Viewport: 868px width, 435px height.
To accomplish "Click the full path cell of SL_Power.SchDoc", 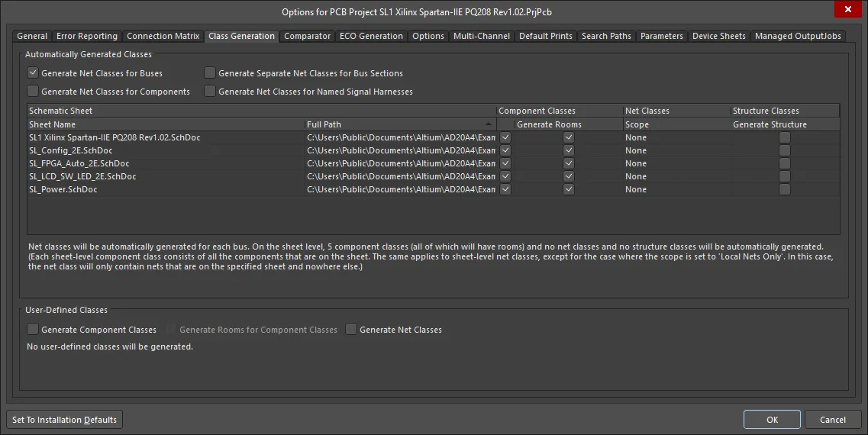I will coord(400,189).
